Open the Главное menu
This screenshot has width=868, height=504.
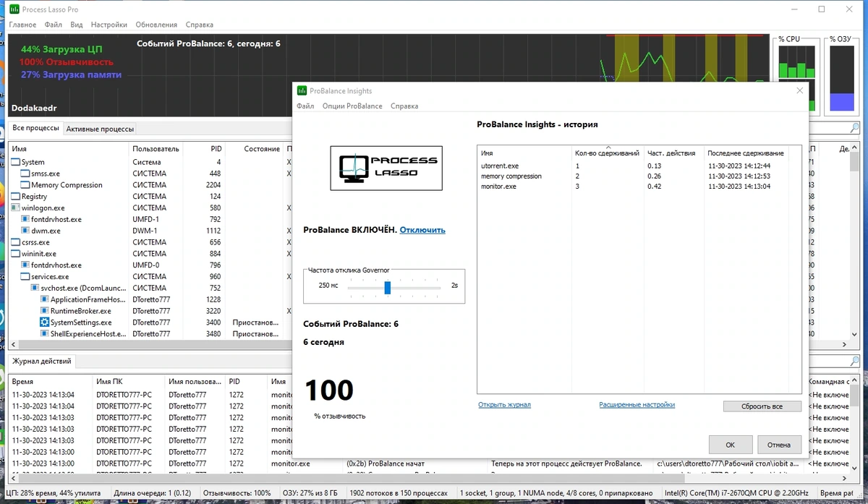point(22,25)
